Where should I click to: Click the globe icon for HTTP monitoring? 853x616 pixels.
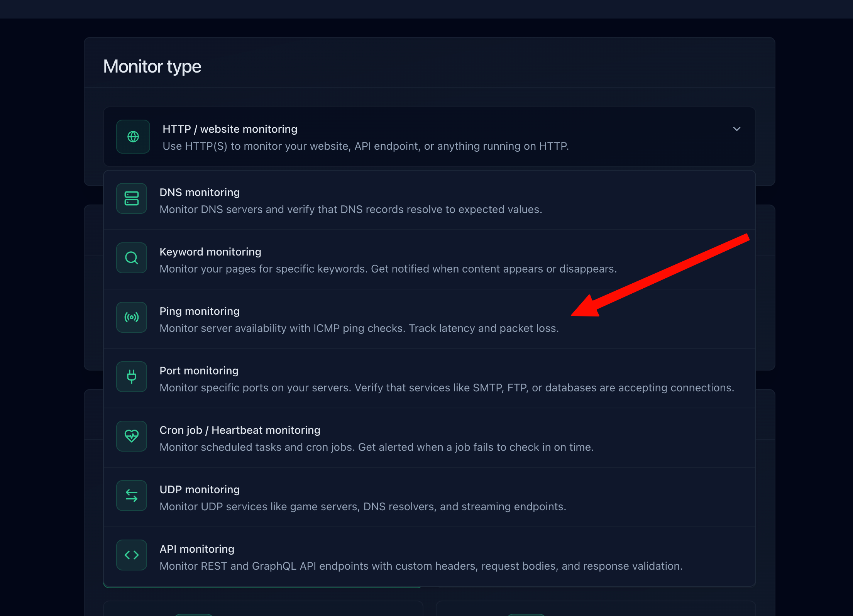tap(133, 137)
